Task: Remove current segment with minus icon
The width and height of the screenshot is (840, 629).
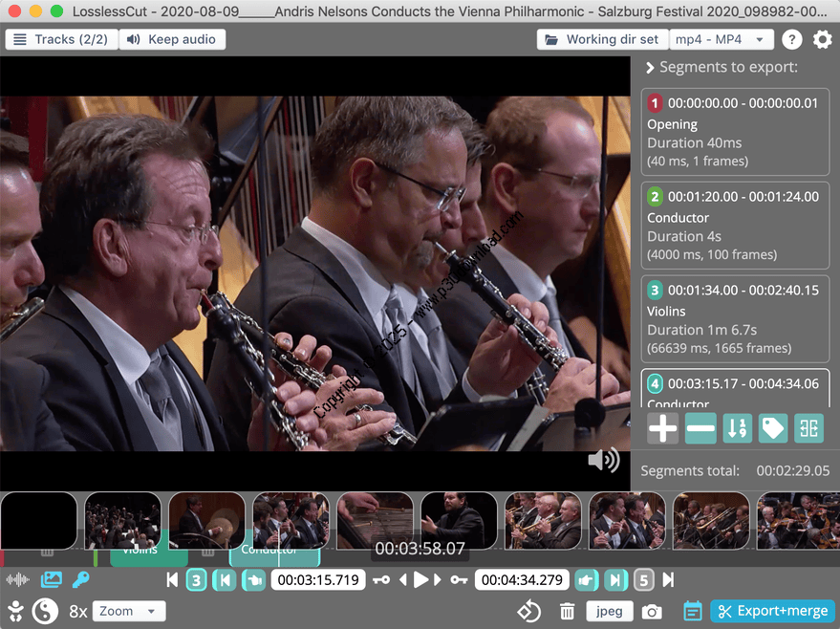Action: click(700, 428)
